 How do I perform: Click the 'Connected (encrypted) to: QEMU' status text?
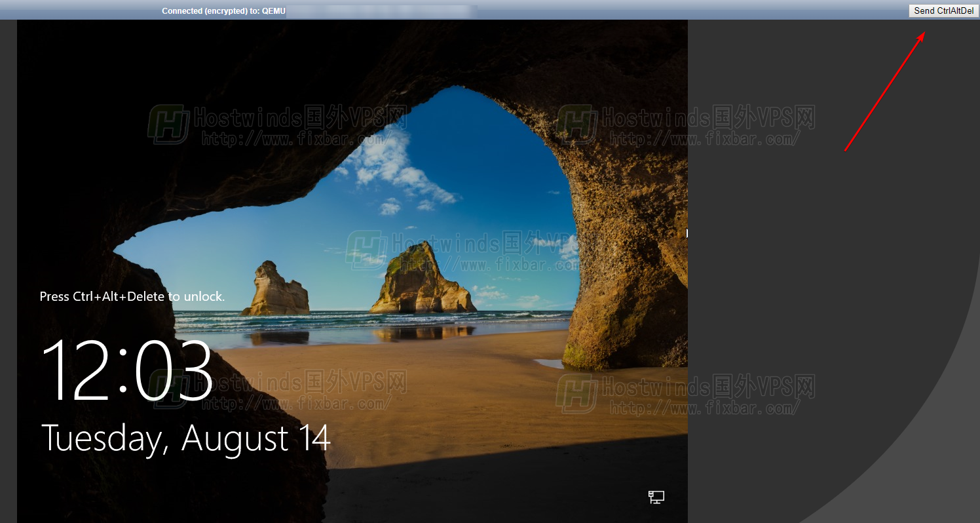pos(224,11)
